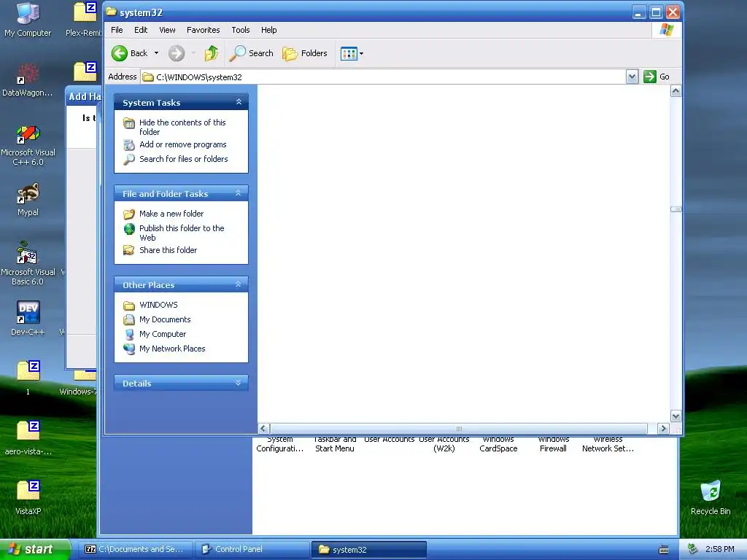
Task: Open the Edit menu
Action: tap(141, 30)
